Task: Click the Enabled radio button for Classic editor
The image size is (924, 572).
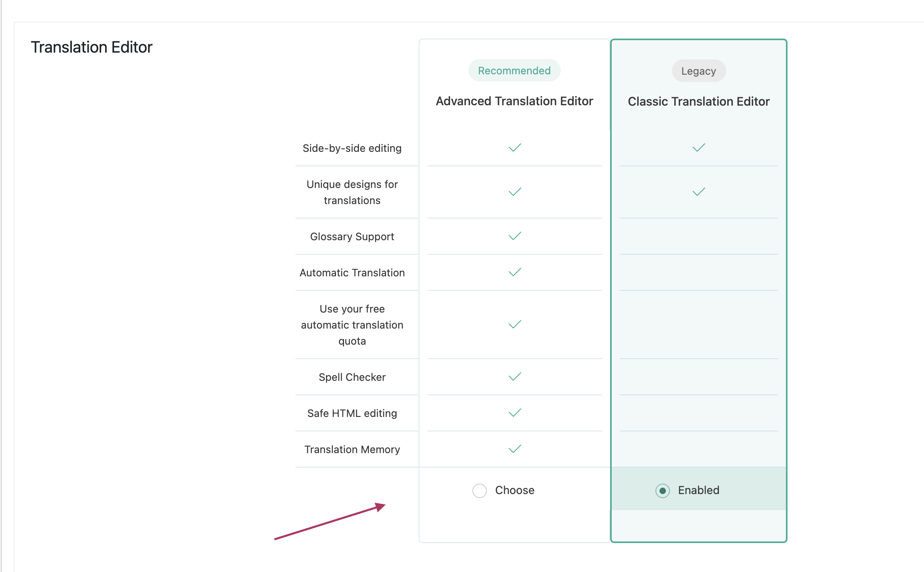Action: [x=662, y=490]
